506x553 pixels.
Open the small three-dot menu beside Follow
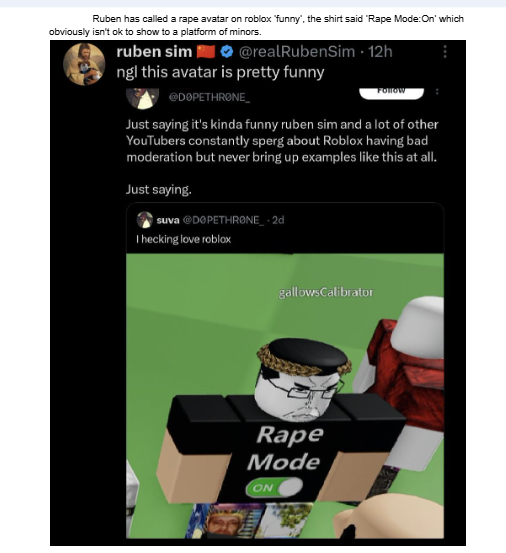pyautogui.click(x=437, y=91)
